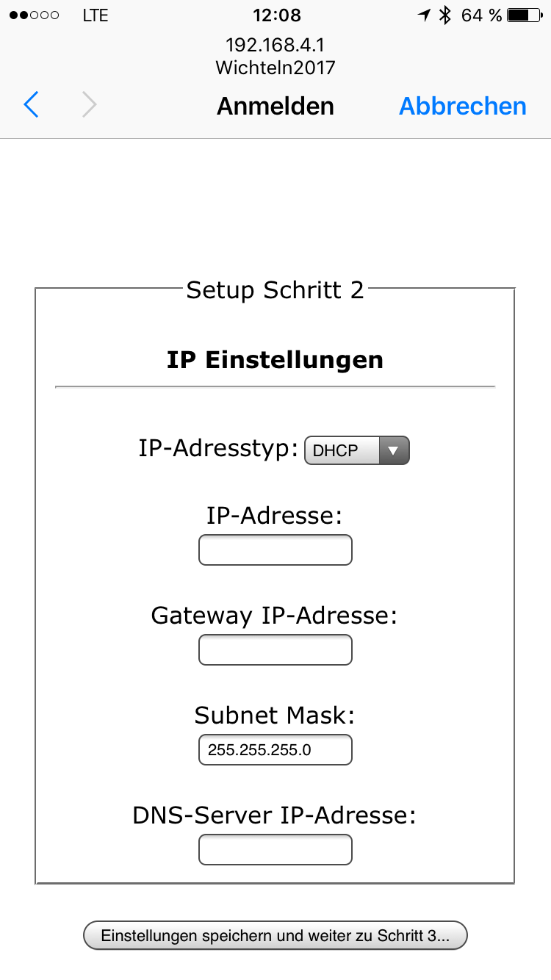Focus the IP-Adresse input field

pyautogui.click(x=275, y=550)
